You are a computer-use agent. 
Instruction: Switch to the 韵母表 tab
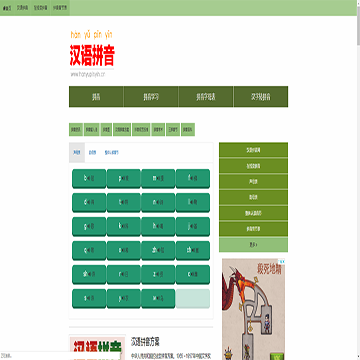tap(92, 153)
